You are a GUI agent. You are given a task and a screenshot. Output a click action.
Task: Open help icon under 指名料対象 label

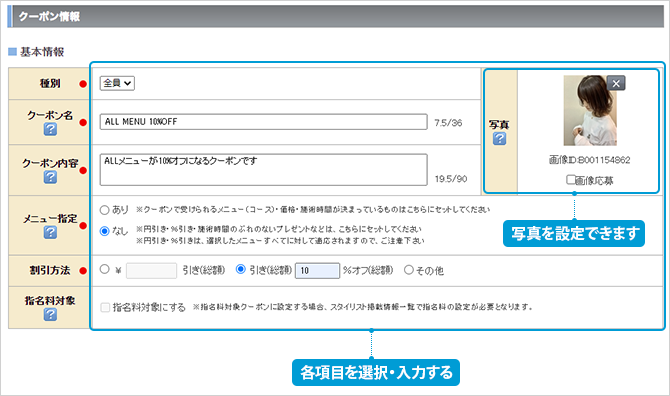pyautogui.click(x=50, y=314)
